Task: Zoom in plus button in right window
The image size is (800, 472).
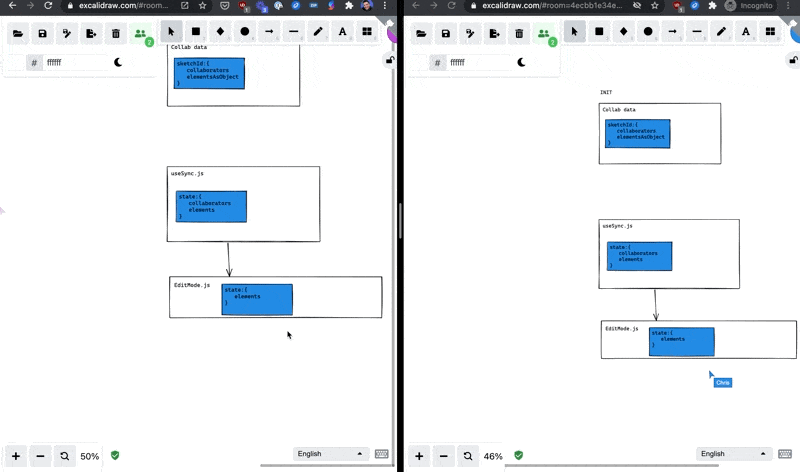Action: (419, 456)
